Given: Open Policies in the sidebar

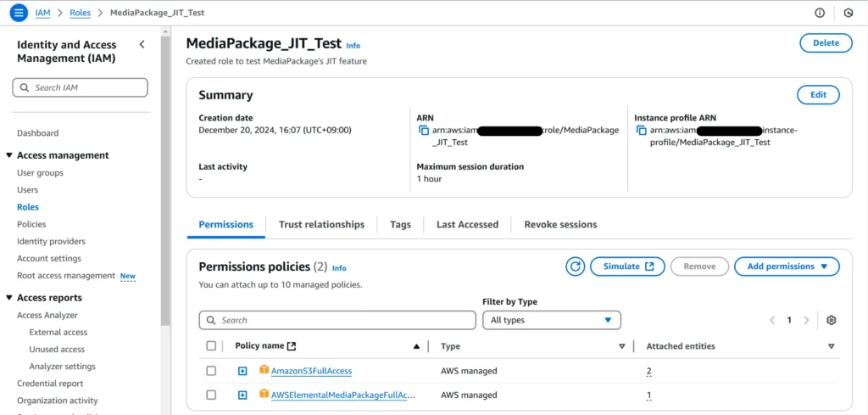Looking at the screenshot, I should pos(31,224).
